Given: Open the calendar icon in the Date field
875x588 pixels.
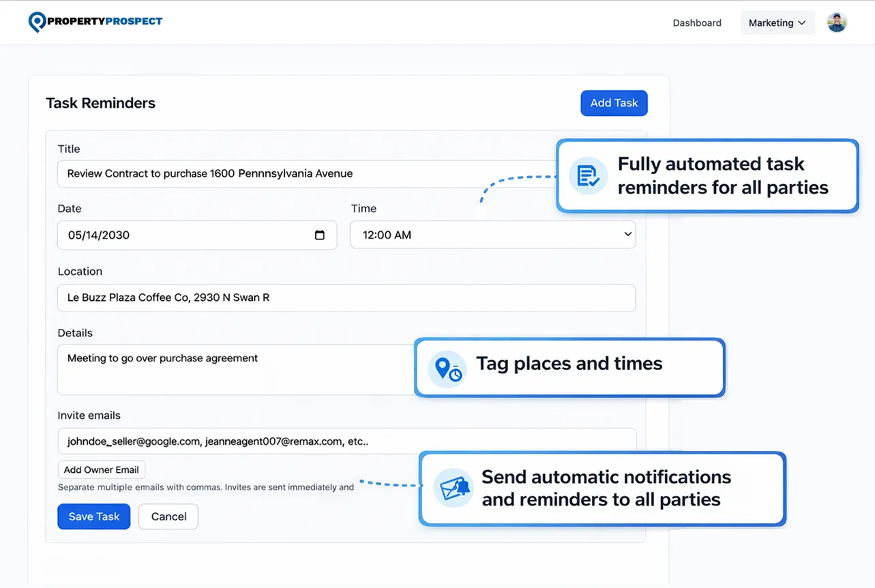Looking at the screenshot, I should (x=319, y=235).
